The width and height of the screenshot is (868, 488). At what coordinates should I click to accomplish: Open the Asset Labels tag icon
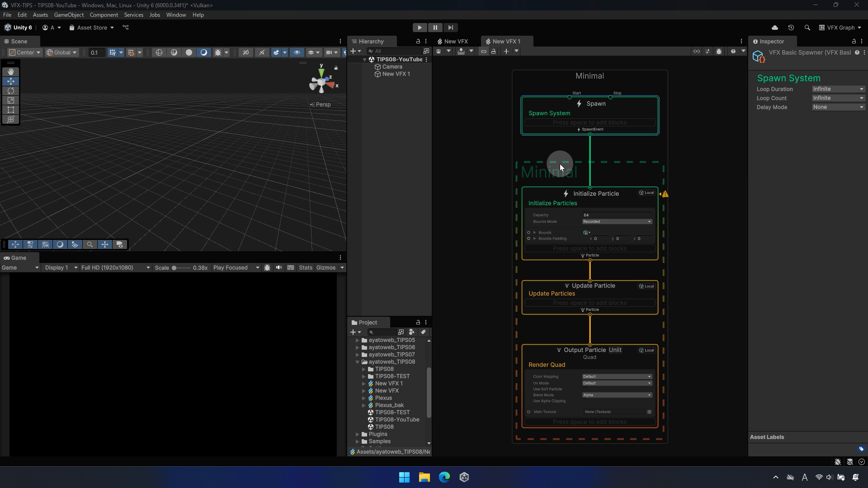tap(861, 449)
